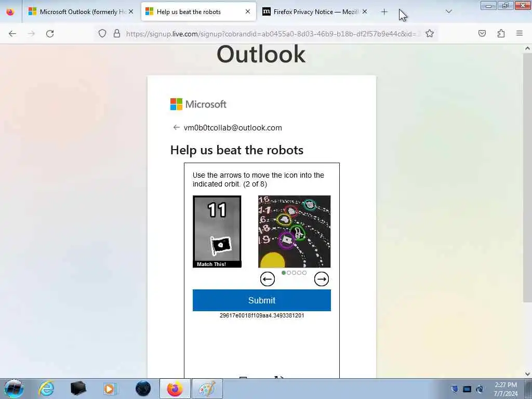Viewport: 532px width, 399px height.
Task: Click the vm0b0tcollab@outlook.com email text
Action: [x=233, y=128]
